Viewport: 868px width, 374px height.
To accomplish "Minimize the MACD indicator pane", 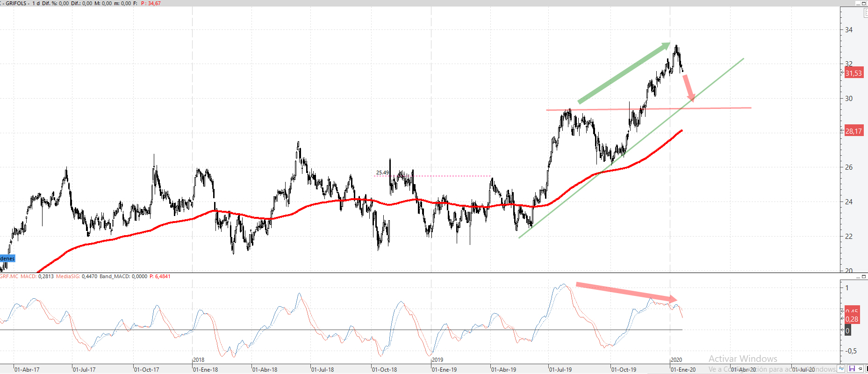I will pyautogui.click(x=858, y=277).
